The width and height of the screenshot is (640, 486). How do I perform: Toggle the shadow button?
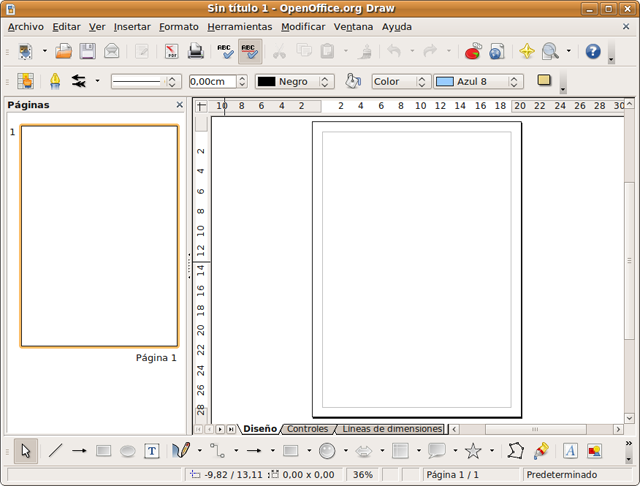click(545, 81)
